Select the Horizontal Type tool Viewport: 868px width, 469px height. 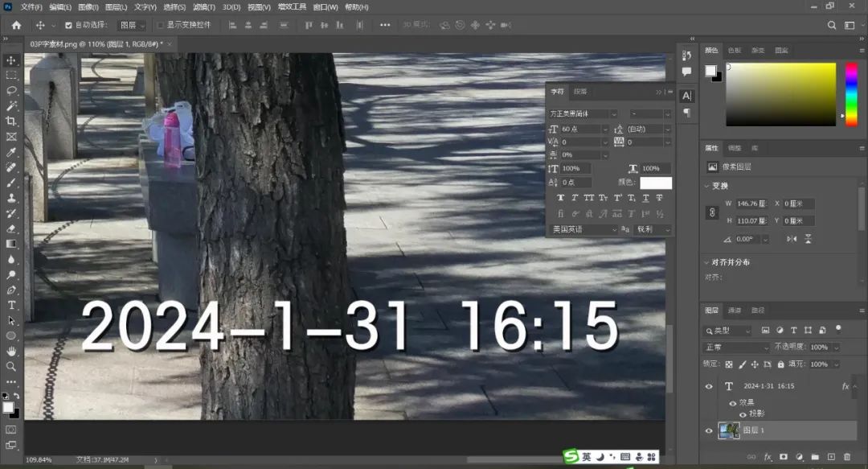click(x=11, y=305)
